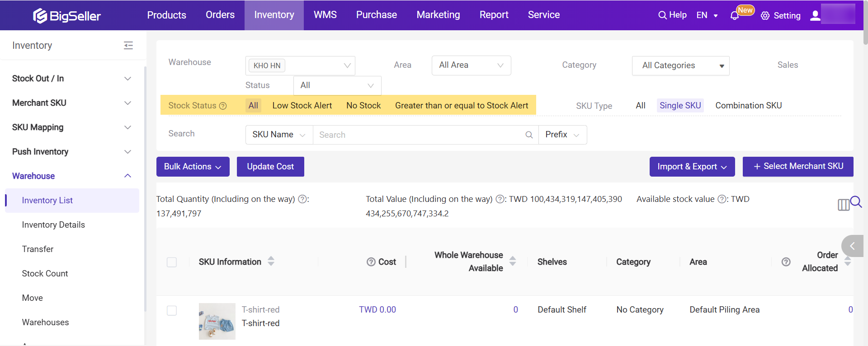Select Combination SKU type
Viewport: 868px width, 346px height.
point(748,106)
